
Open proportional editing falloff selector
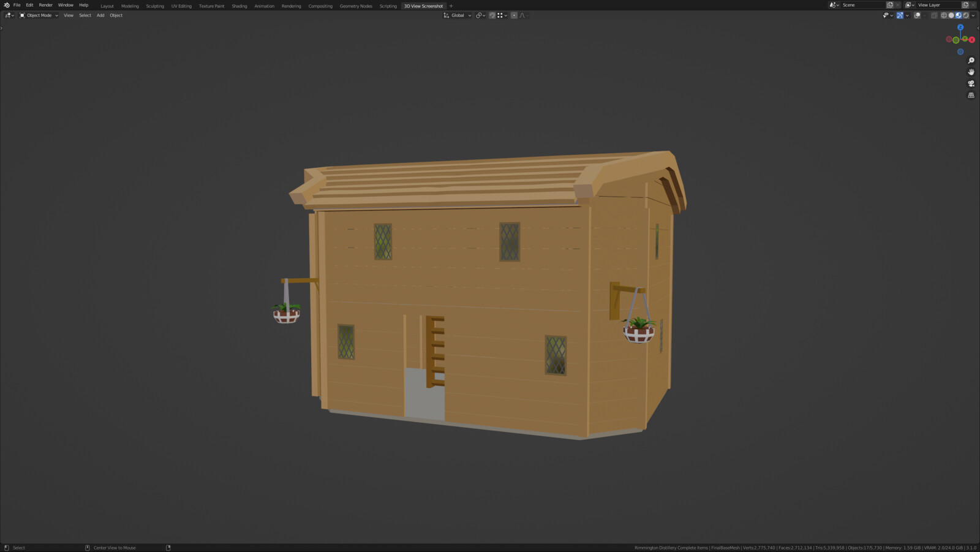(524, 15)
